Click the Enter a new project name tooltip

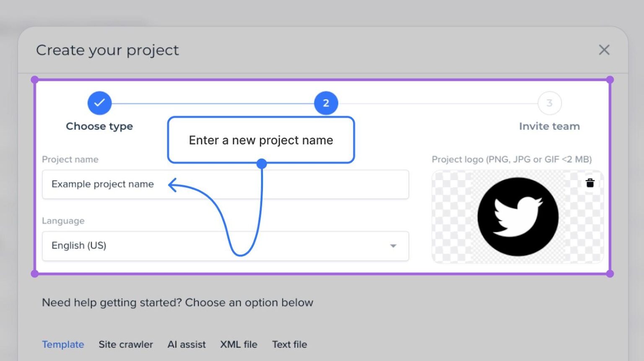[261, 140]
